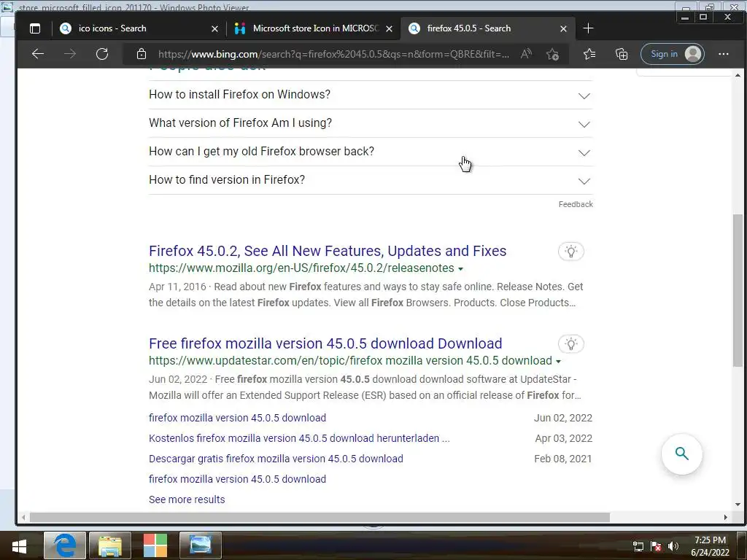Click Edge icon in taskbar
Image resolution: width=747 pixels, height=560 pixels.
point(65,545)
